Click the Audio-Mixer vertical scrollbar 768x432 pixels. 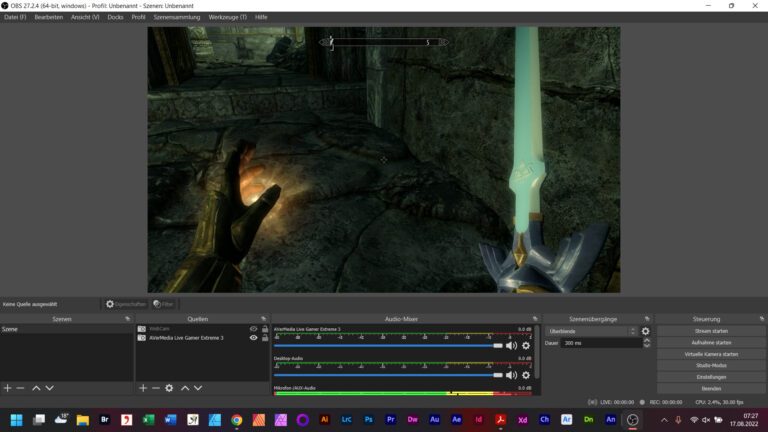[x=538, y=352]
